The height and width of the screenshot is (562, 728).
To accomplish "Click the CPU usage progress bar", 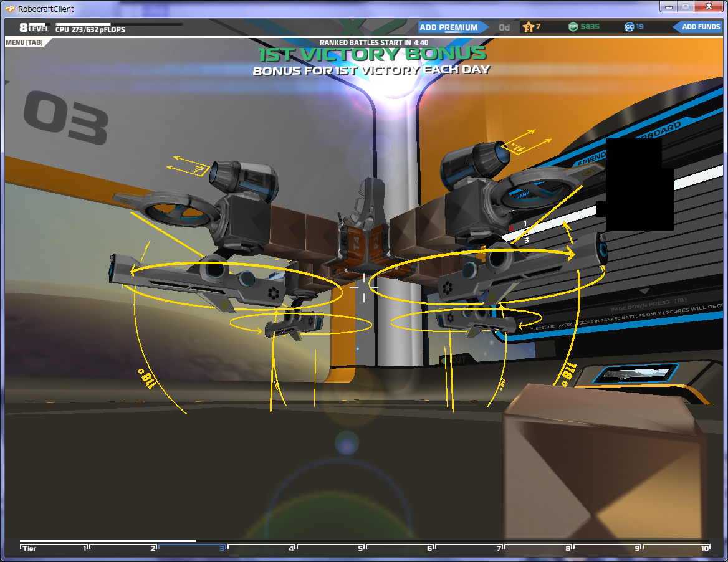I will tap(119, 24).
